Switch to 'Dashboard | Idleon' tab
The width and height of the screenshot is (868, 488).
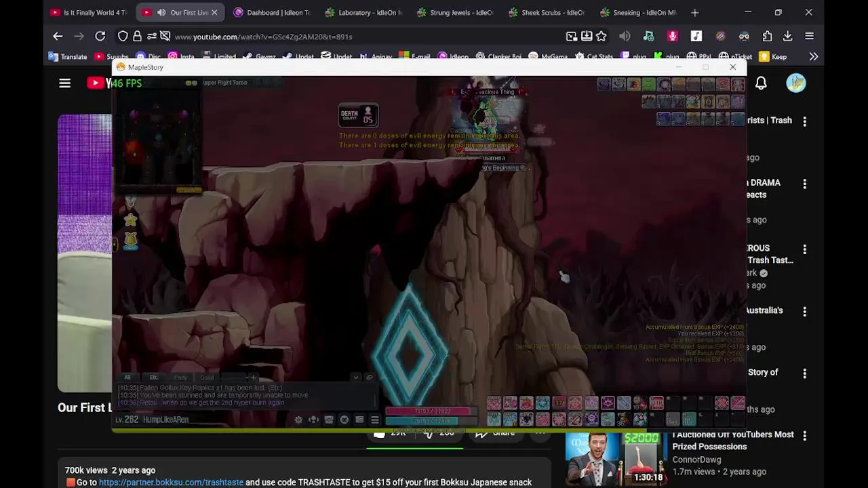[272, 13]
